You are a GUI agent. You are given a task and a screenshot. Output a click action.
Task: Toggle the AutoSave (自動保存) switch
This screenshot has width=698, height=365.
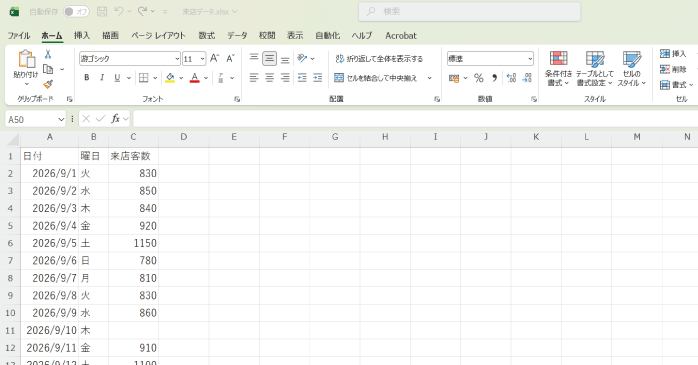[76, 12]
